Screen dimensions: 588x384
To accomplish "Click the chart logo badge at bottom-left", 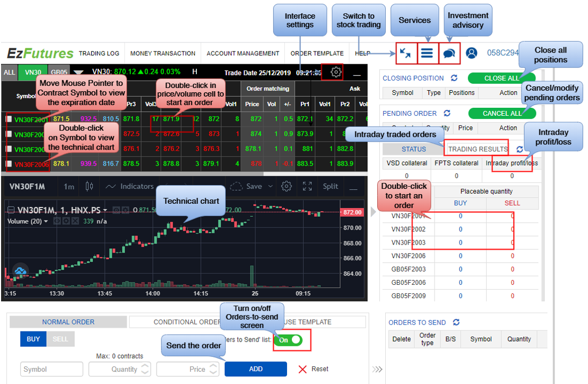I will pyautogui.click(x=20, y=270).
